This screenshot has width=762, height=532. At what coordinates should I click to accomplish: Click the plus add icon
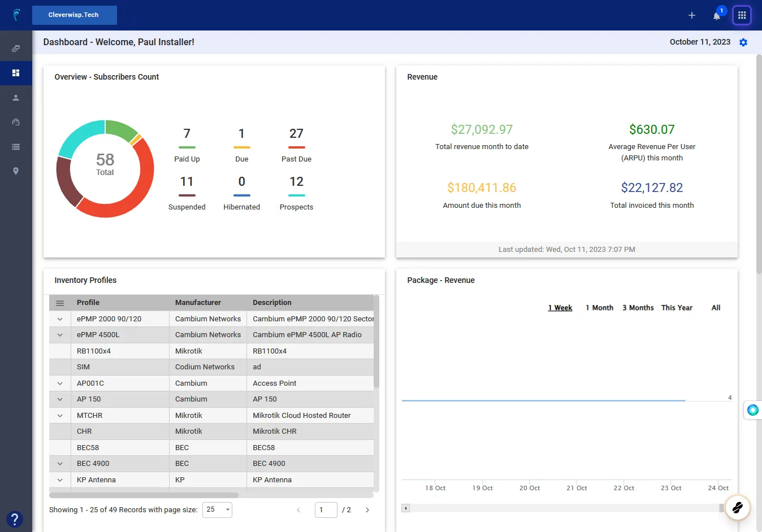[x=691, y=15]
